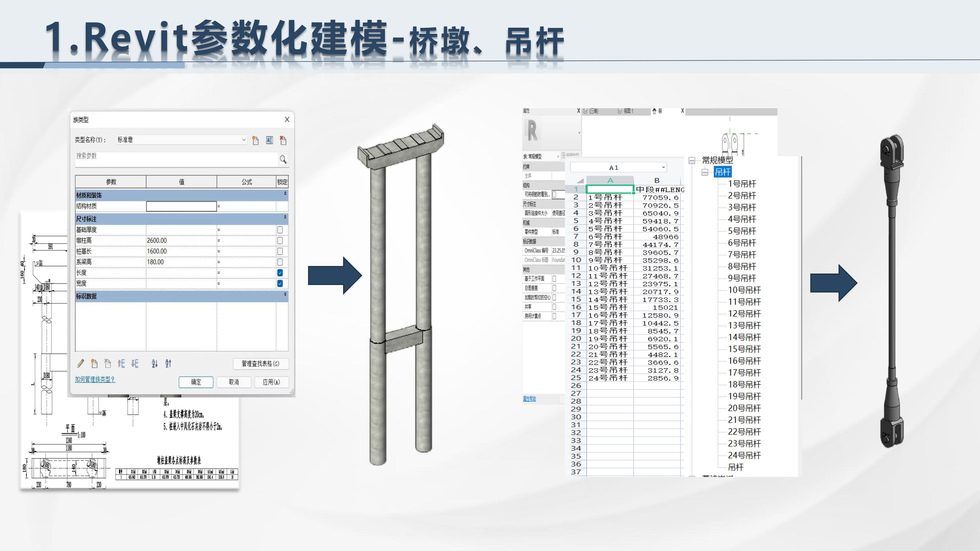The width and height of the screenshot is (980, 551).
Task: Open the 如何管理族类型? link
Action: [x=95, y=379]
